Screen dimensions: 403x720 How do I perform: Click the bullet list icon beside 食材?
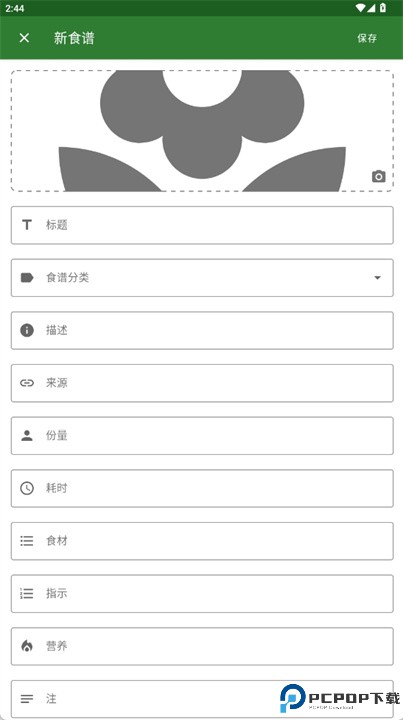pyautogui.click(x=27, y=541)
